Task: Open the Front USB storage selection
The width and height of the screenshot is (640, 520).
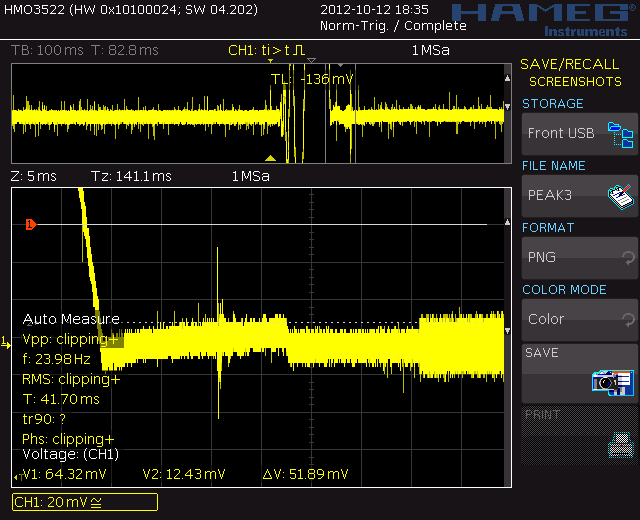Action: click(562, 134)
